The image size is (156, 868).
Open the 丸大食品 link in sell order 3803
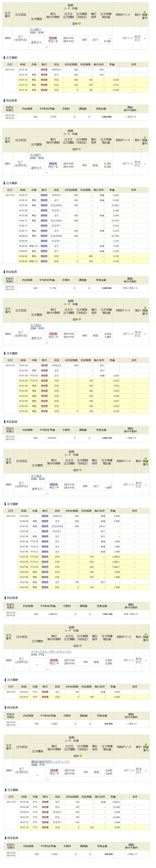tap(36, 476)
